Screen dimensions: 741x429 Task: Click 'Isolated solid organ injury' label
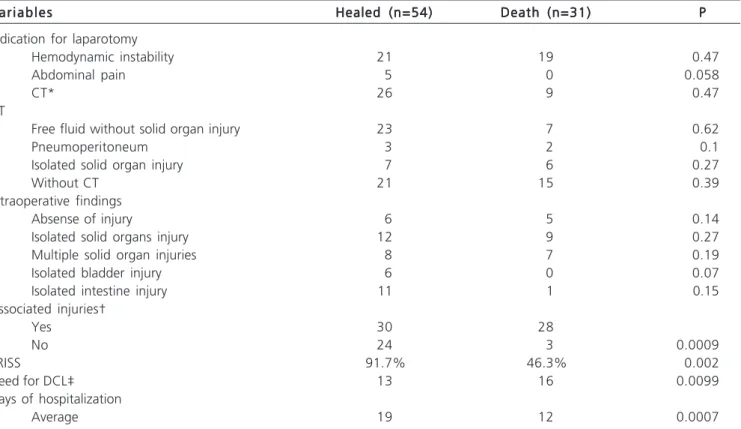107,165
